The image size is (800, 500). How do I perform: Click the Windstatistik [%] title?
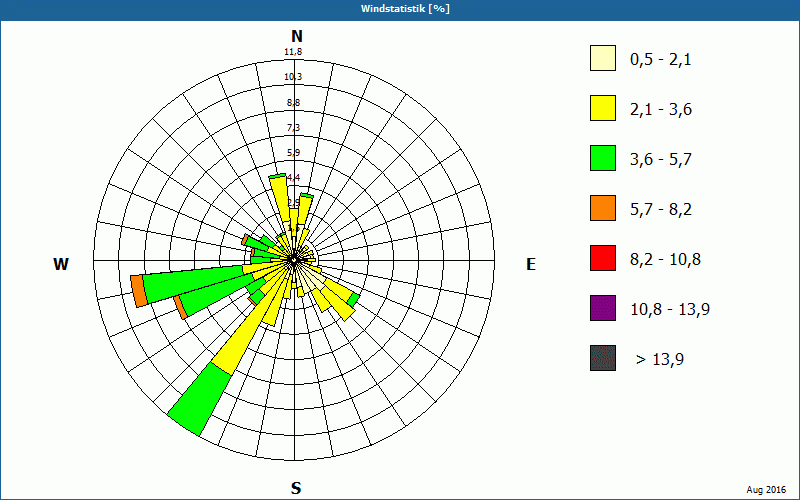[x=405, y=9]
